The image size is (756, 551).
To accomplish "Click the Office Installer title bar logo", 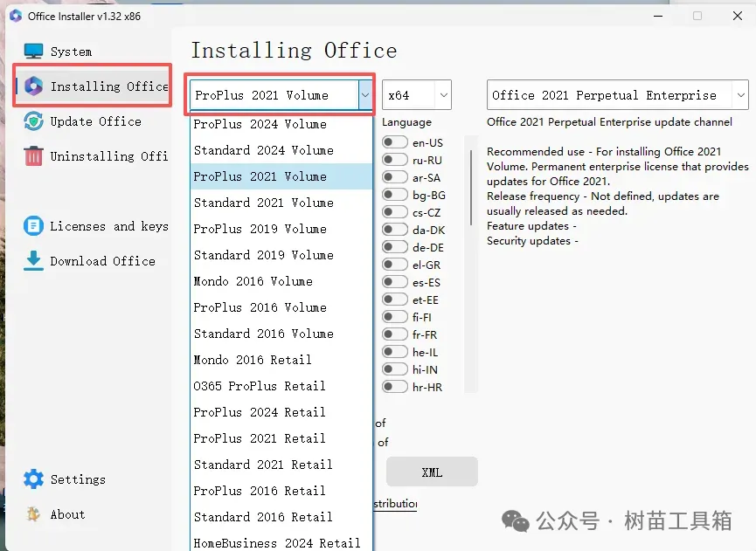I will click(x=16, y=16).
